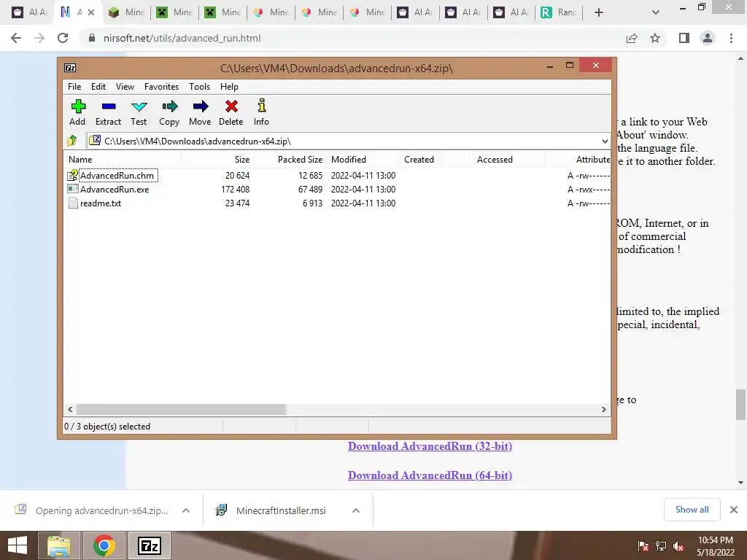This screenshot has width=747, height=560.
Task: Expand the 7-Zip address path dropdown
Action: pos(605,141)
